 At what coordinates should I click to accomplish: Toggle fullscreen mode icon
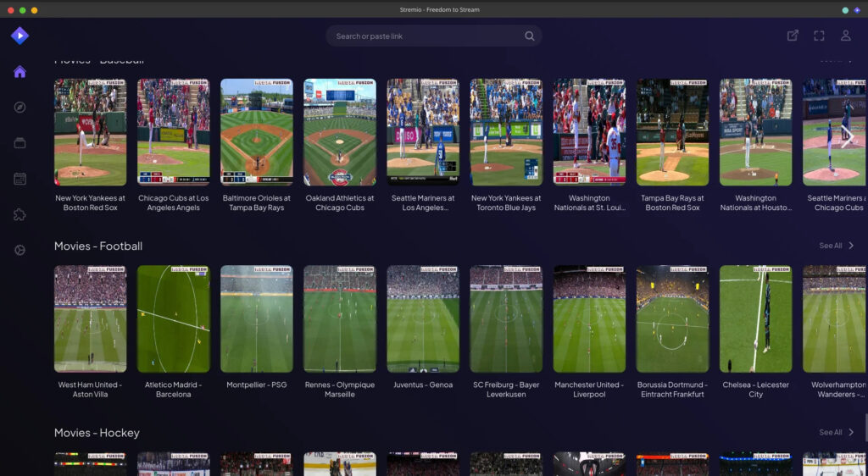[x=820, y=36]
